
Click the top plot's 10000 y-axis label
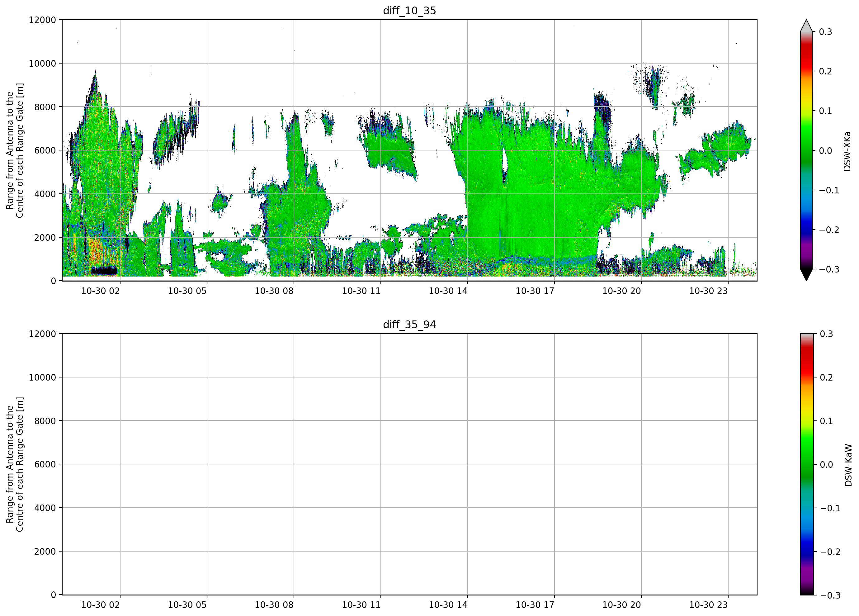click(x=42, y=63)
